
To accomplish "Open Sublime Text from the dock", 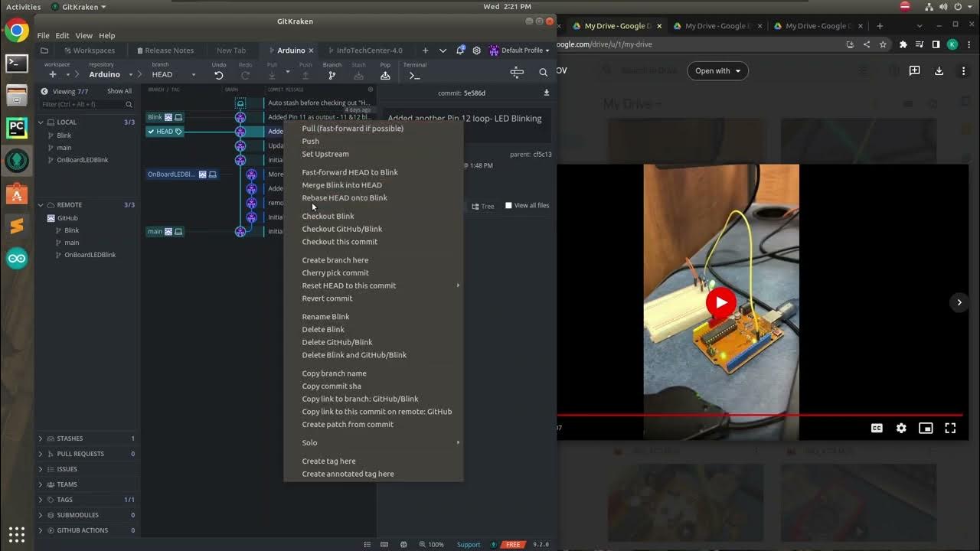I will point(17,226).
